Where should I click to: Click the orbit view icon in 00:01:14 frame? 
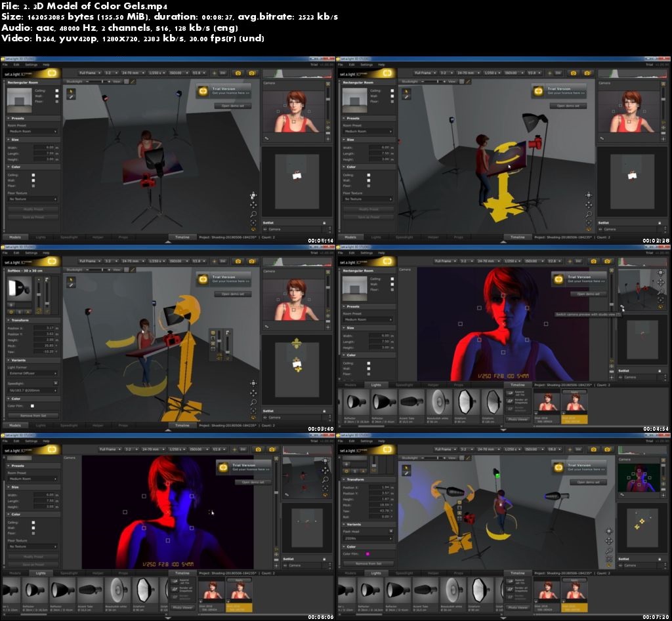(253, 195)
